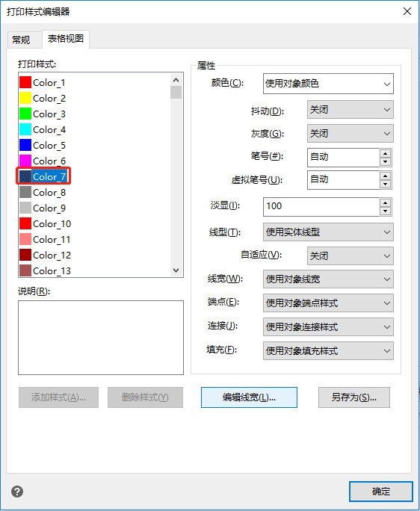Open the 灰度 dropdown

(x=350, y=133)
